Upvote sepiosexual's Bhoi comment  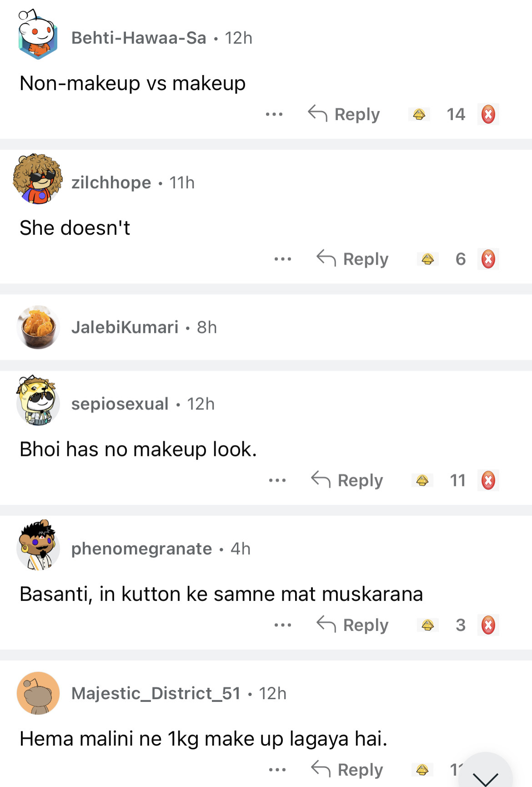tap(422, 480)
